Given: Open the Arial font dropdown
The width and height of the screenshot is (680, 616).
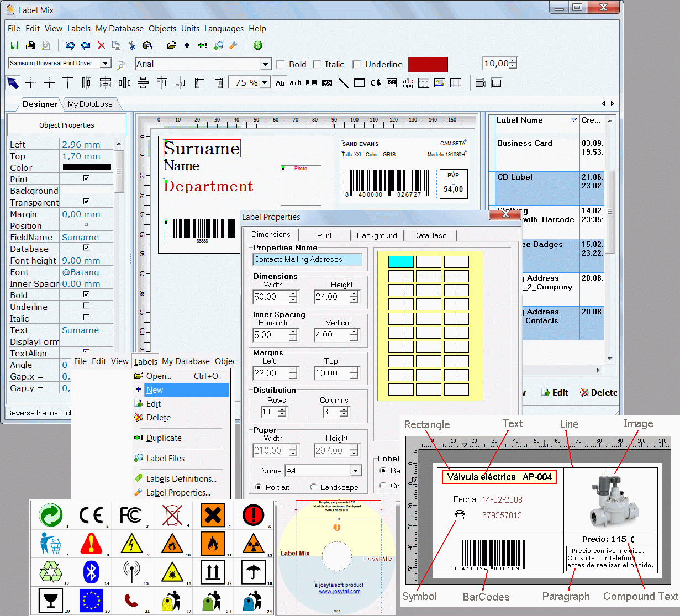Looking at the screenshot, I should click(x=266, y=64).
